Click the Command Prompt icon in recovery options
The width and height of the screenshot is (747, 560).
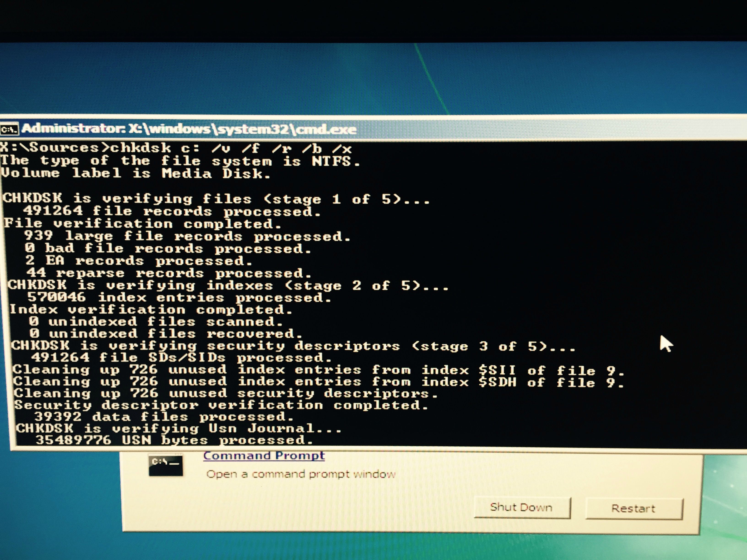coord(166,466)
